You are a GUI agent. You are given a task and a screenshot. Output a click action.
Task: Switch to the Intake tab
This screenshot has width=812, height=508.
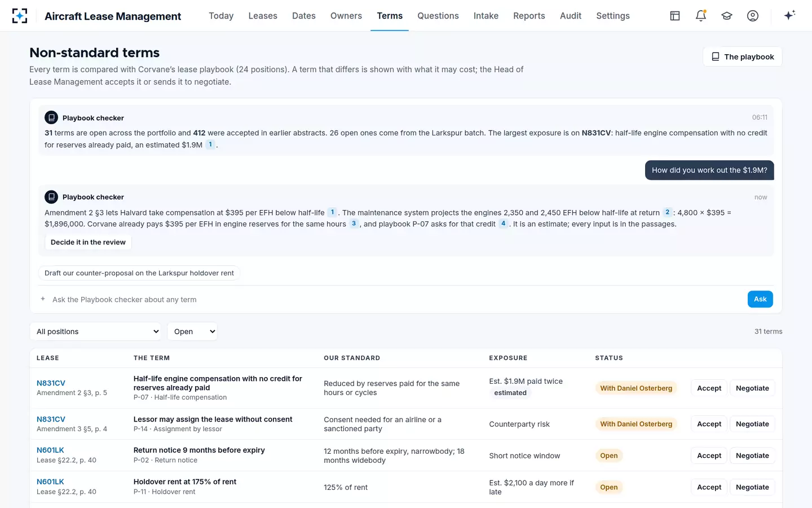click(486, 16)
